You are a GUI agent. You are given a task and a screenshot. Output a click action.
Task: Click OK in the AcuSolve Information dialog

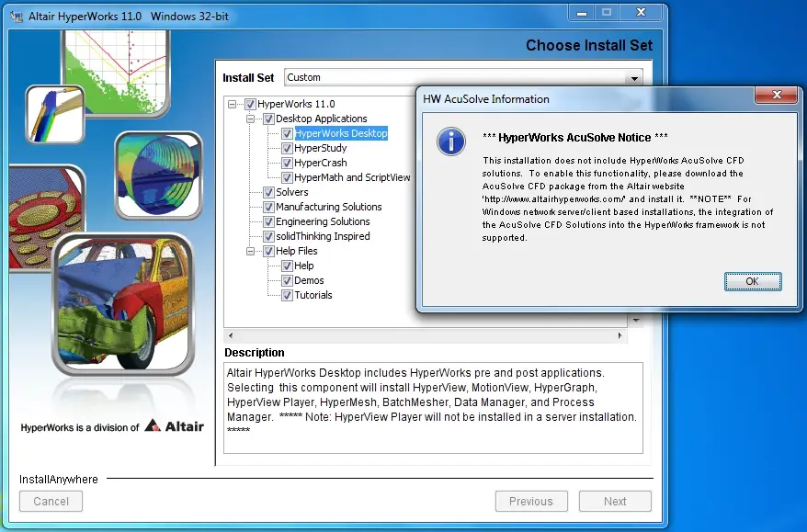click(x=753, y=281)
